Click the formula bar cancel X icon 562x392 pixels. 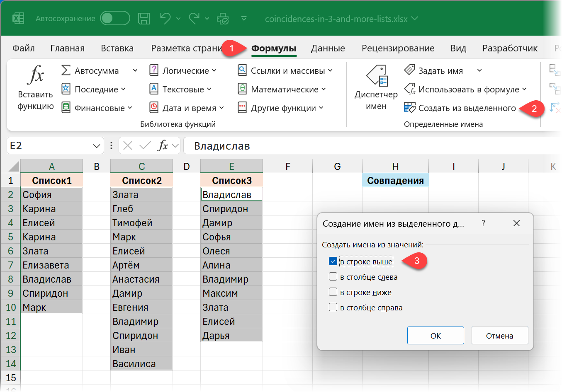(128, 145)
